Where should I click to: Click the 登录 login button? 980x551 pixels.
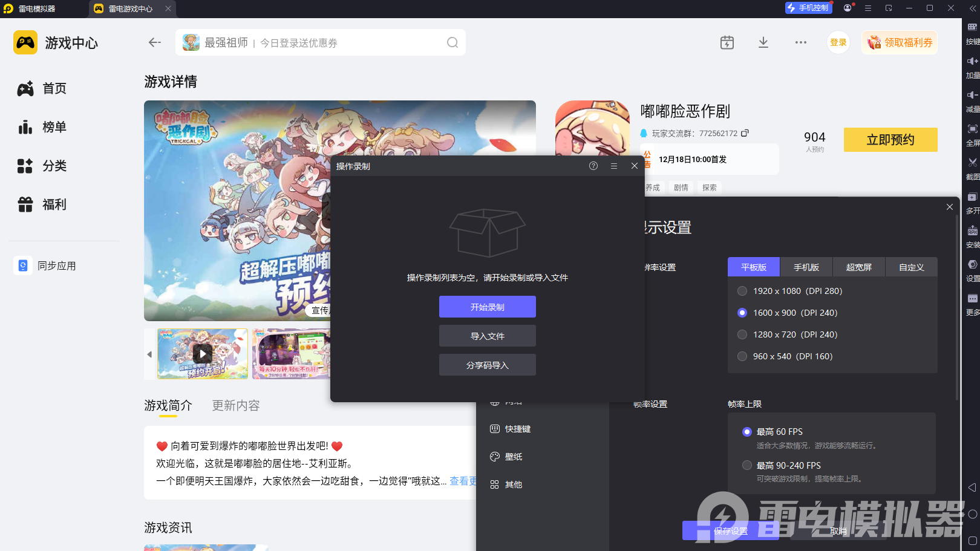click(x=838, y=42)
